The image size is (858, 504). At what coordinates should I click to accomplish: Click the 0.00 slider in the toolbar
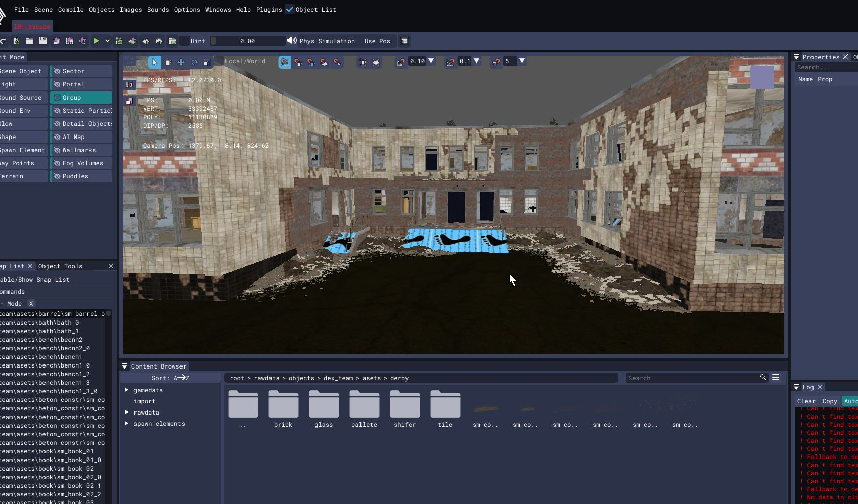pyautogui.click(x=247, y=41)
